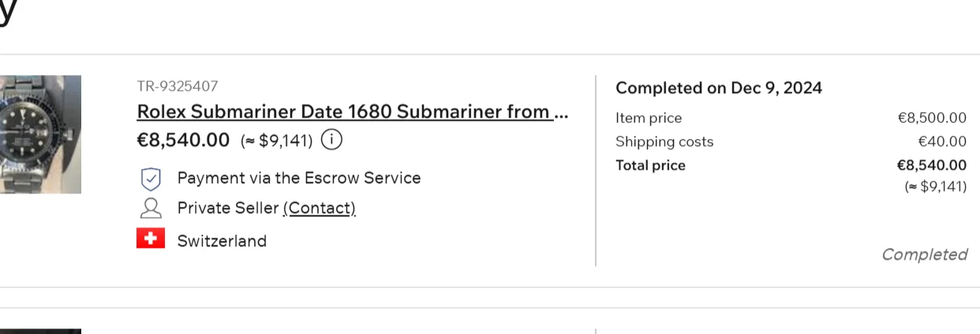Click the €8,500.00 item price amount
Viewport: 980px width, 334px height.
coord(931,118)
